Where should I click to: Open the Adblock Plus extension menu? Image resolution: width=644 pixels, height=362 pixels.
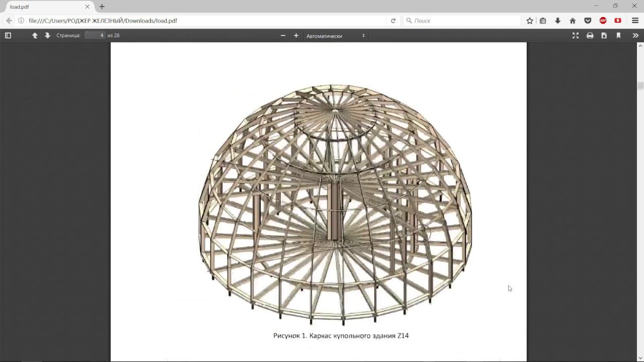click(603, 21)
